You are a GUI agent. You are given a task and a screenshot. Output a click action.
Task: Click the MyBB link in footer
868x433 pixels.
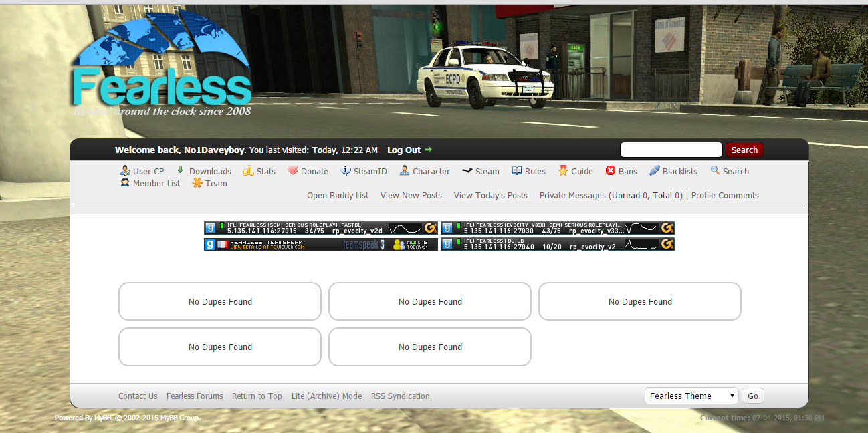(102, 418)
